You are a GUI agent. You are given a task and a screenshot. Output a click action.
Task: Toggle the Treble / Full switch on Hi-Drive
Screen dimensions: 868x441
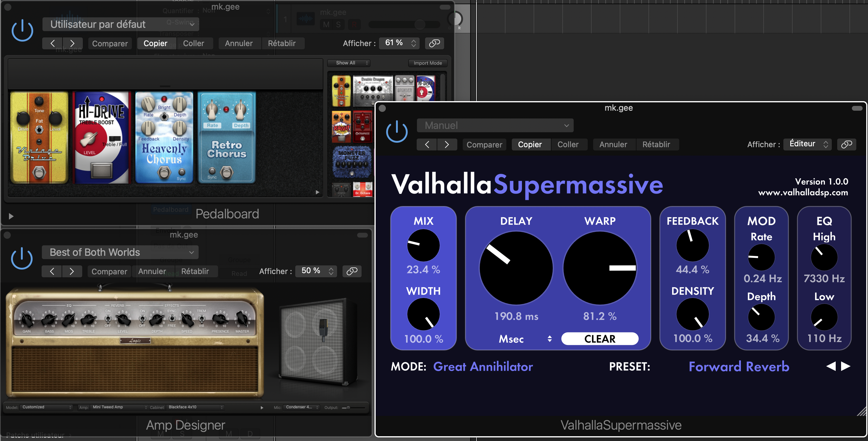click(115, 139)
